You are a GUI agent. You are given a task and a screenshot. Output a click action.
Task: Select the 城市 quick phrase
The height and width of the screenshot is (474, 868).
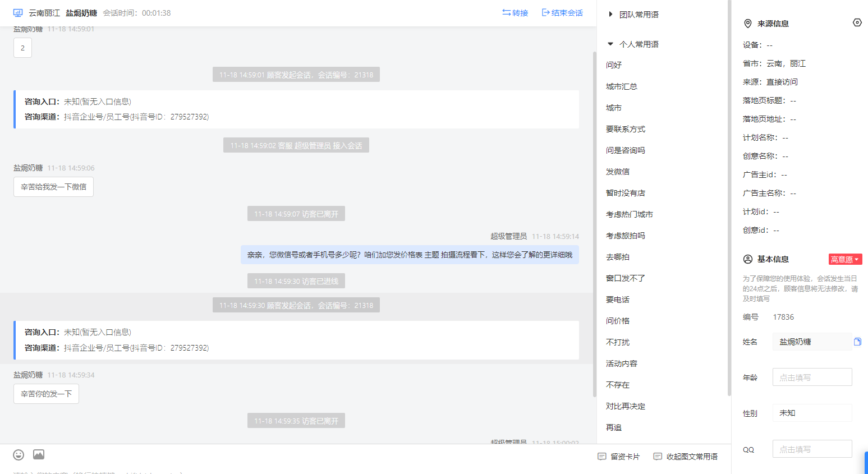tap(614, 108)
